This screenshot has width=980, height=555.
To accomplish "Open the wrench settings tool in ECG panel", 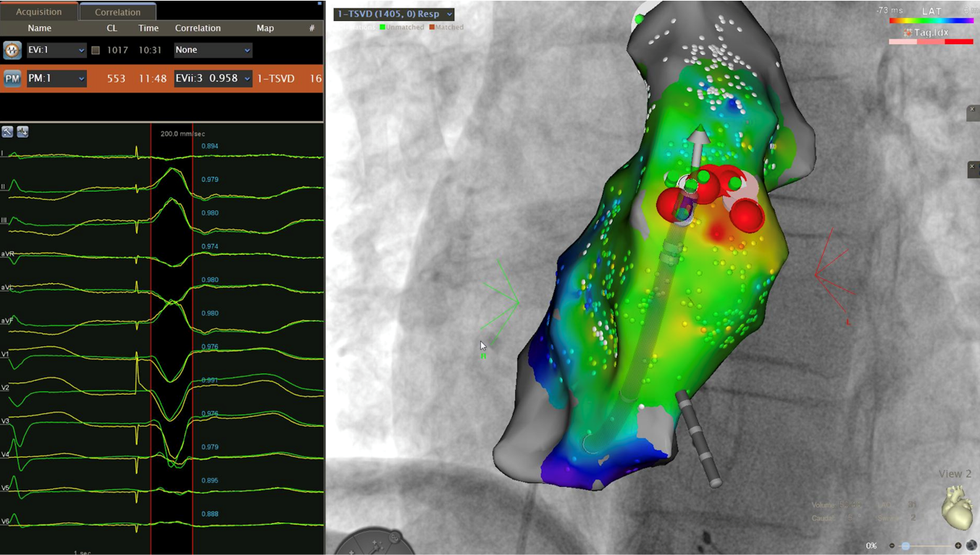I will [7, 132].
